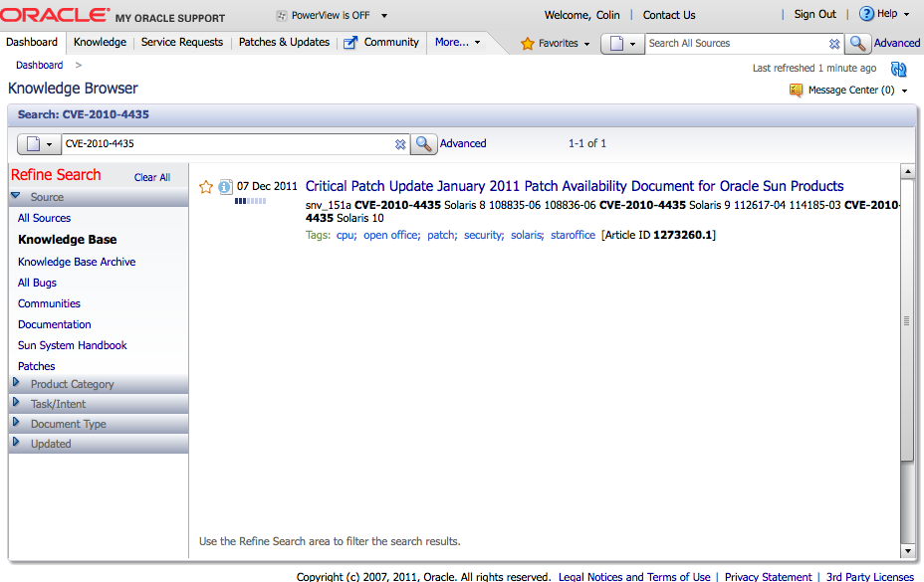Screen dimensions: 924x582
Task: Click the magnifier search button in Knowledge Browser
Action: (x=423, y=143)
